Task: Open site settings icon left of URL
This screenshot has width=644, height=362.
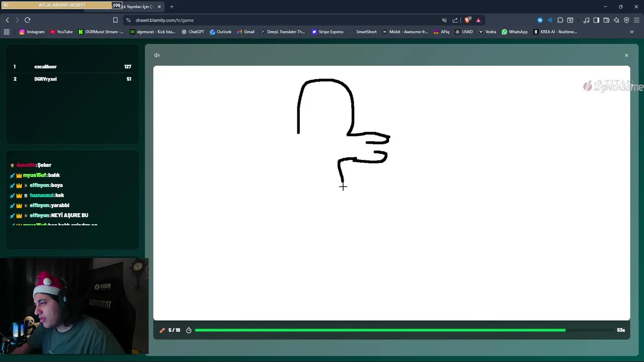Action: pos(128,20)
